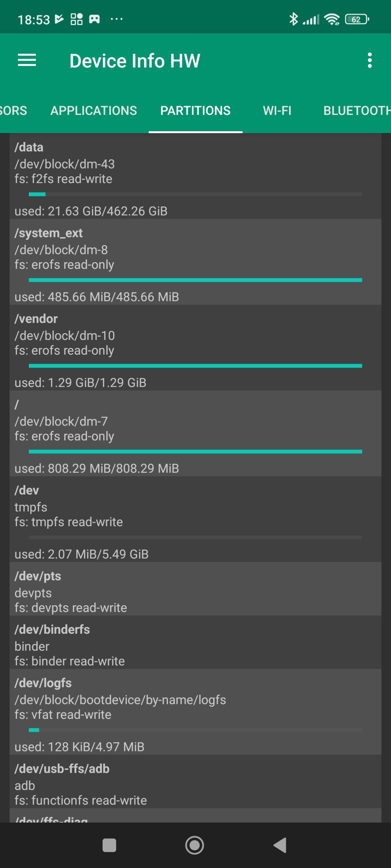
Task: Tap the /data partition usage bar
Action: pyautogui.click(x=195, y=194)
